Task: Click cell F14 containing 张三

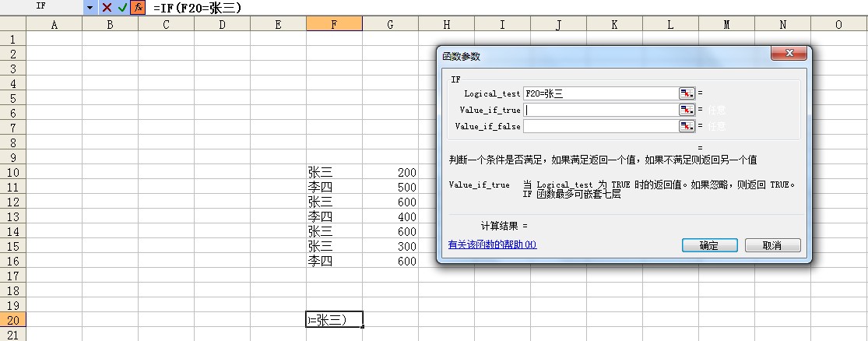Action: click(x=334, y=231)
